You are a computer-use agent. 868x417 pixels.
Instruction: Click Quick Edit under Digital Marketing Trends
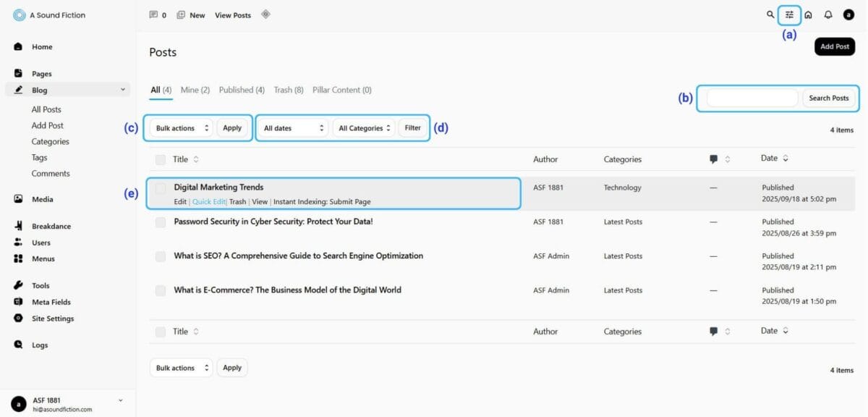coord(209,202)
